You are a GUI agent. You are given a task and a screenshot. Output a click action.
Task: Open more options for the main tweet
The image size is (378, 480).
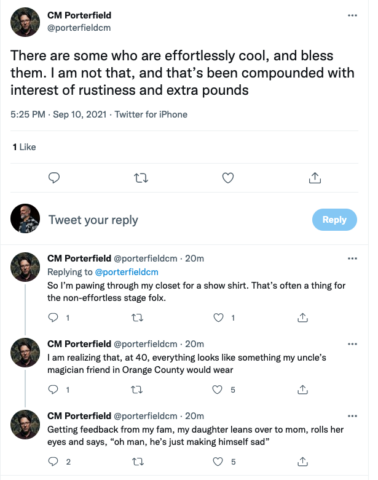(352, 15)
